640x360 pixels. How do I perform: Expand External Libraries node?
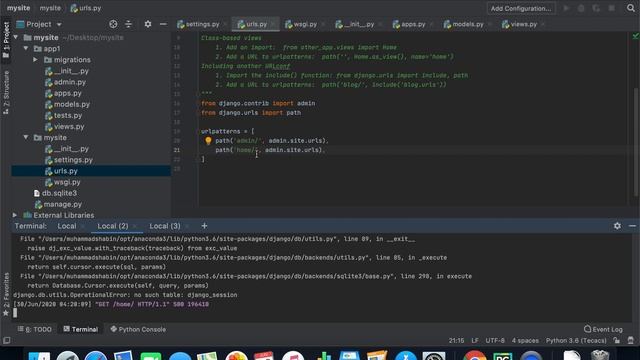15,215
